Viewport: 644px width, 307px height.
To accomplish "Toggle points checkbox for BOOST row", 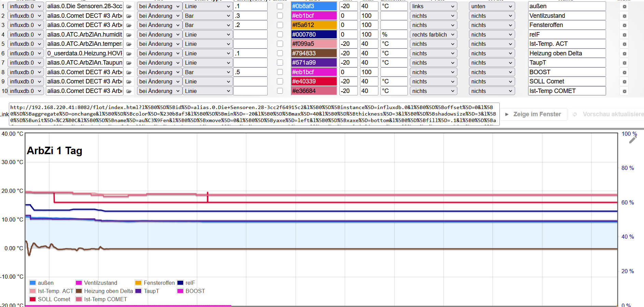I will pos(280,72).
